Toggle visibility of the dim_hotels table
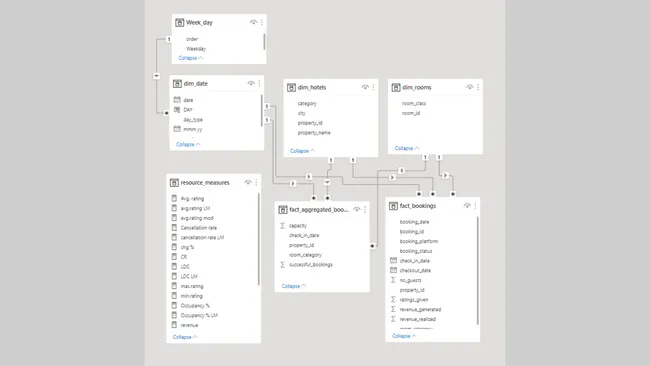This screenshot has height=366, width=650. 365,87
